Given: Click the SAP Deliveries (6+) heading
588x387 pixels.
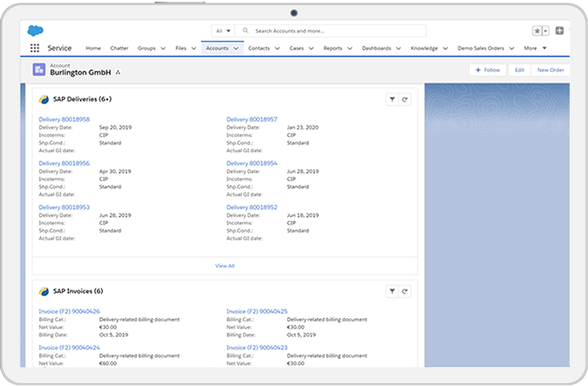Looking at the screenshot, I should pos(82,99).
